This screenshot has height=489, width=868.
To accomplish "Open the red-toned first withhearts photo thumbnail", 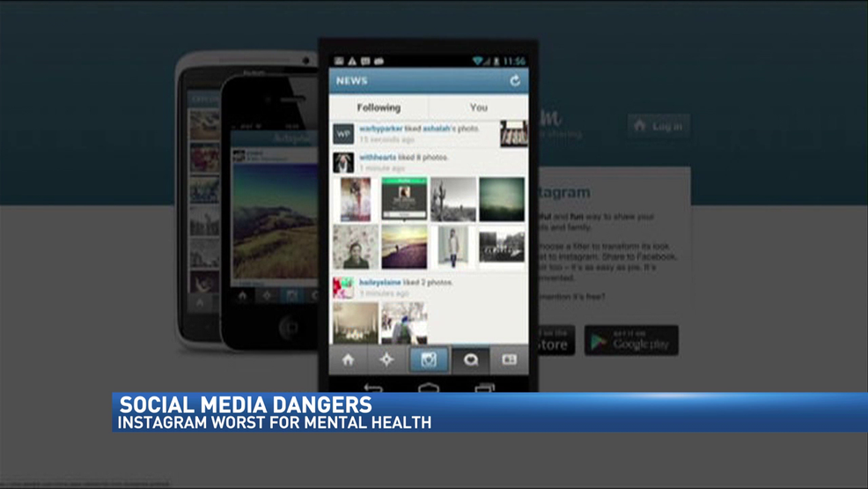I will [356, 199].
